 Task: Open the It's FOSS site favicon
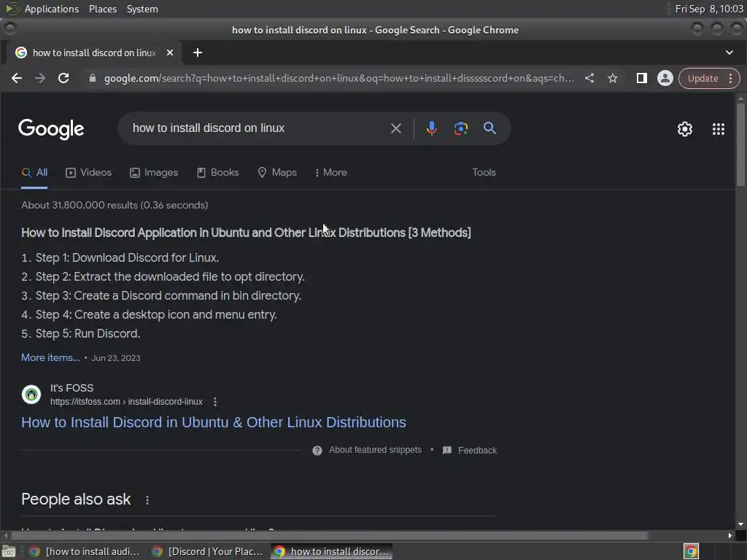pyautogui.click(x=31, y=394)
